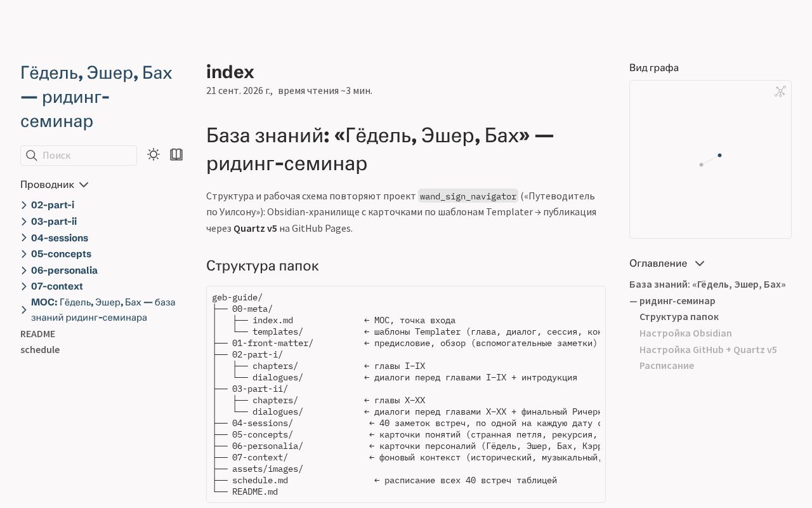Click the wand_sign_navigator inline code
This screenshot has width=812, height=508.
coord(468,196)
